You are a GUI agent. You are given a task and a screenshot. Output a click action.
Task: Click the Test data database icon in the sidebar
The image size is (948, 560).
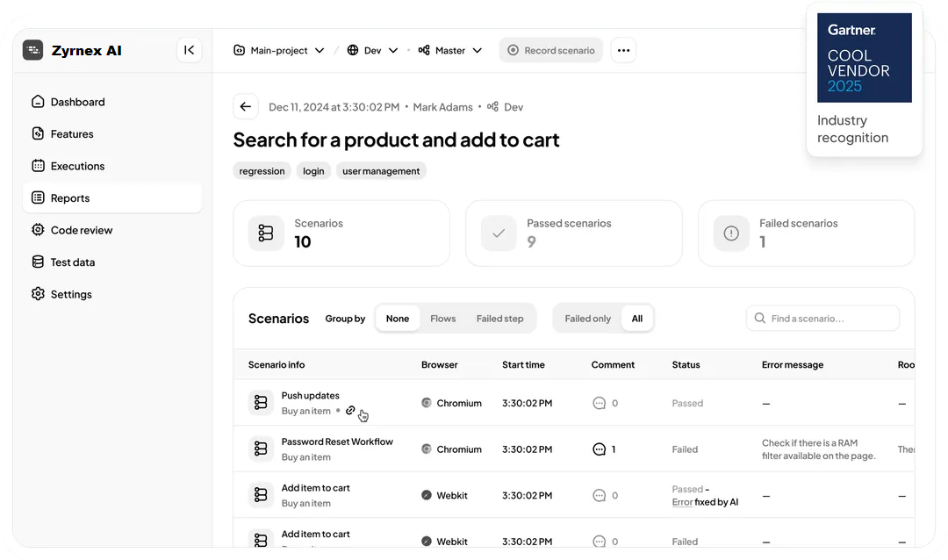click(38, 262)
